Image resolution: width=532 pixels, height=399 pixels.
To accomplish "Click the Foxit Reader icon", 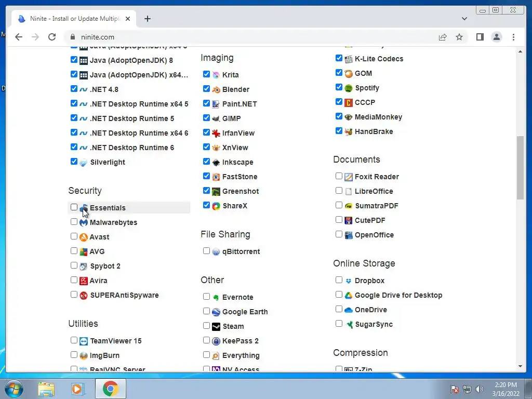I will (x=349, y=177).
